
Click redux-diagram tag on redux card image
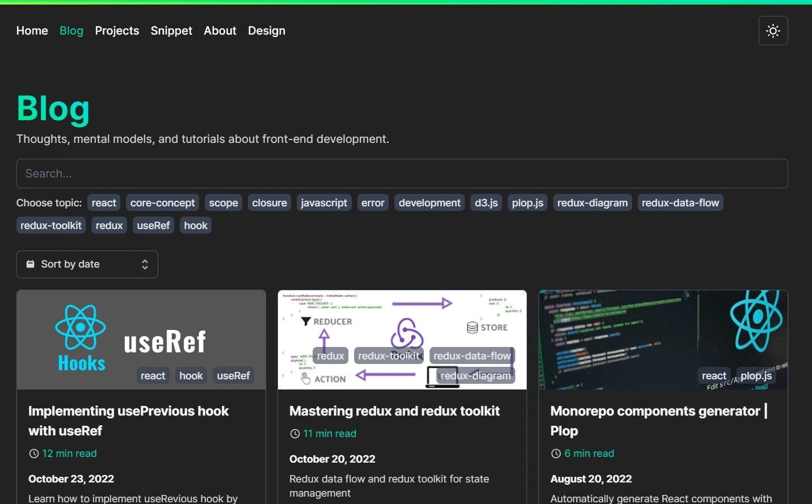pyautogui.click(x=476, y=376)
